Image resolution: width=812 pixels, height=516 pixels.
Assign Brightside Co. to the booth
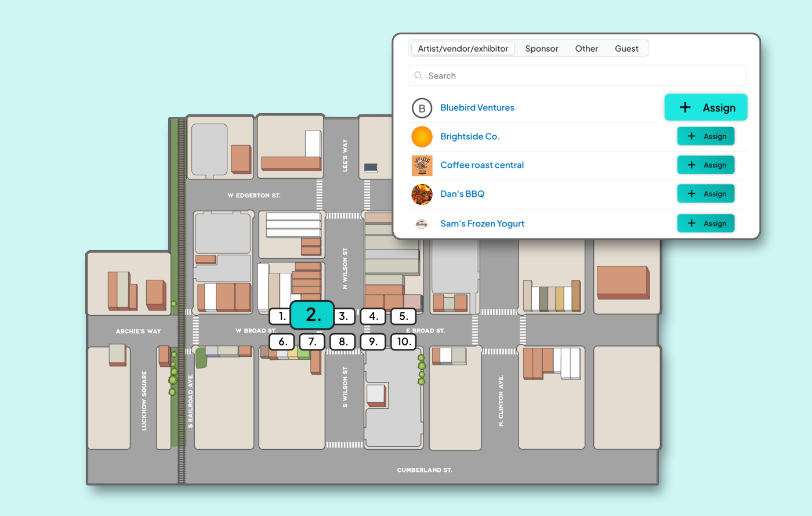[x=706, y=136]
